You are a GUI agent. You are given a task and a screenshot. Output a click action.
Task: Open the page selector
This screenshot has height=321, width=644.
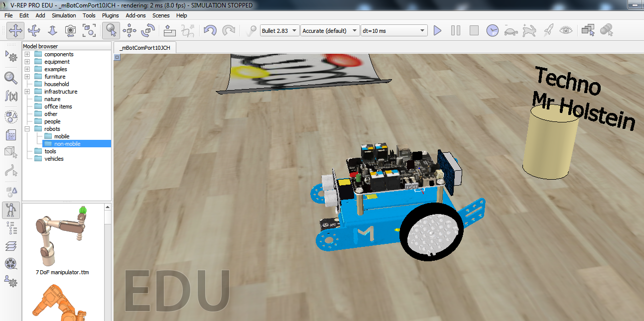588,30
